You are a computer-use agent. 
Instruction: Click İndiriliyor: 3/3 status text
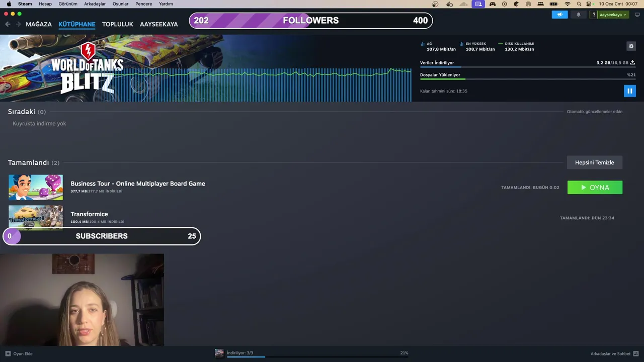pos(240,353)
